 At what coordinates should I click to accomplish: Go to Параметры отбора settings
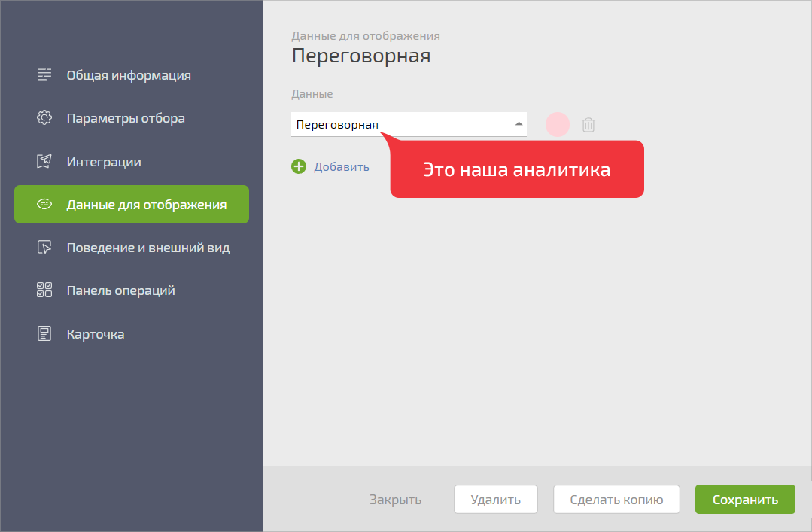pyautogui.click(x=126, y=118)
